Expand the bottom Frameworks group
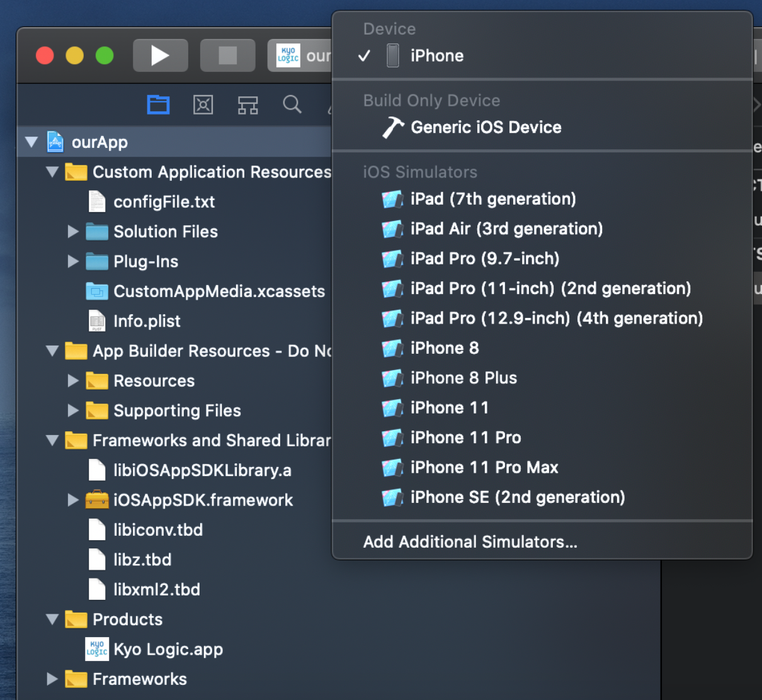The width and height of the screenshot is (762, 700). (x=52, y=679)
